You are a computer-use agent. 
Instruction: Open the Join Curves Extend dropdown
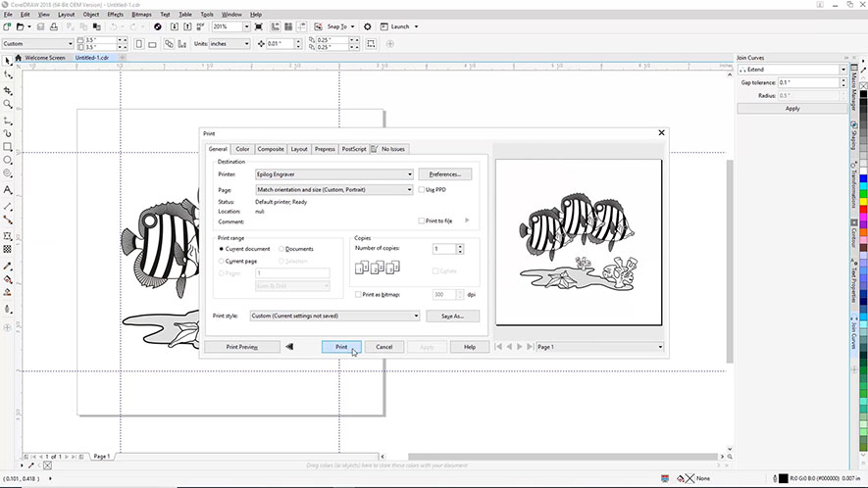click(792, 70)
